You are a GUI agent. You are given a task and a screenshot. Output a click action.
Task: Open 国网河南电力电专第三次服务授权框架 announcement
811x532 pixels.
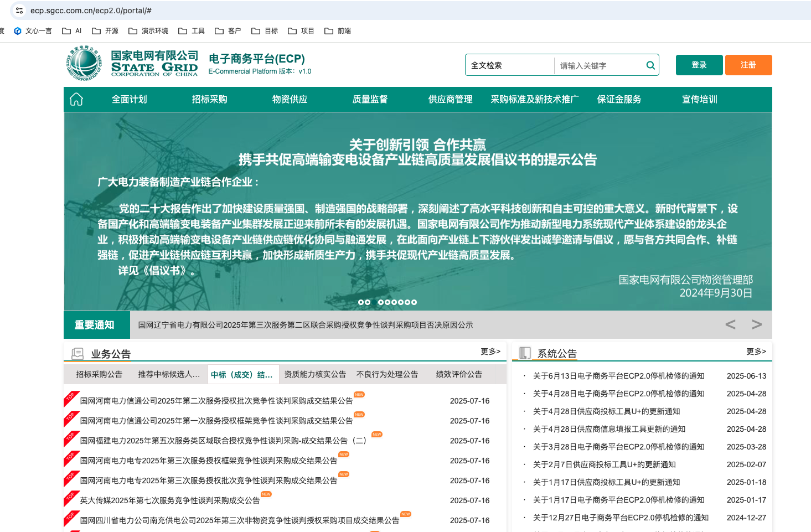click(209, 461)
